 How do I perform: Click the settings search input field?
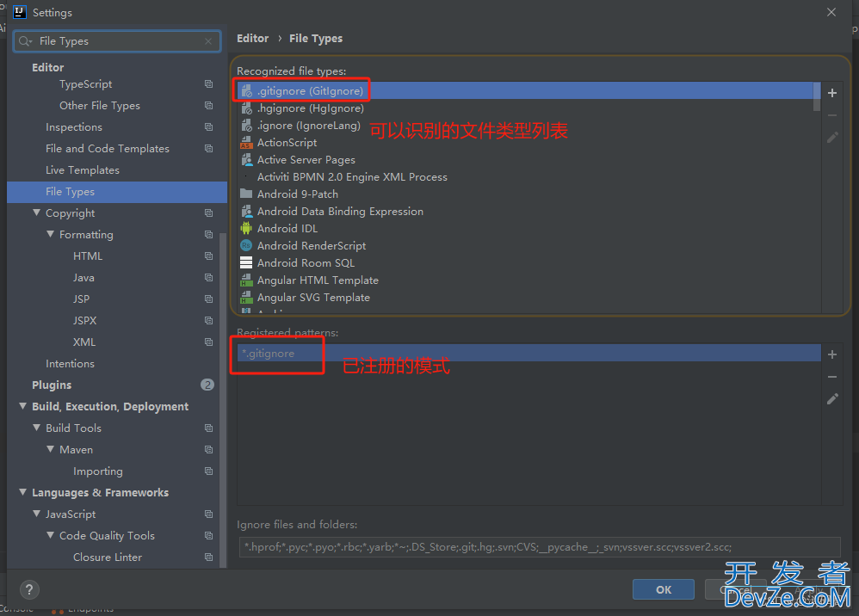pyautogui.click(x=117, y=41)
